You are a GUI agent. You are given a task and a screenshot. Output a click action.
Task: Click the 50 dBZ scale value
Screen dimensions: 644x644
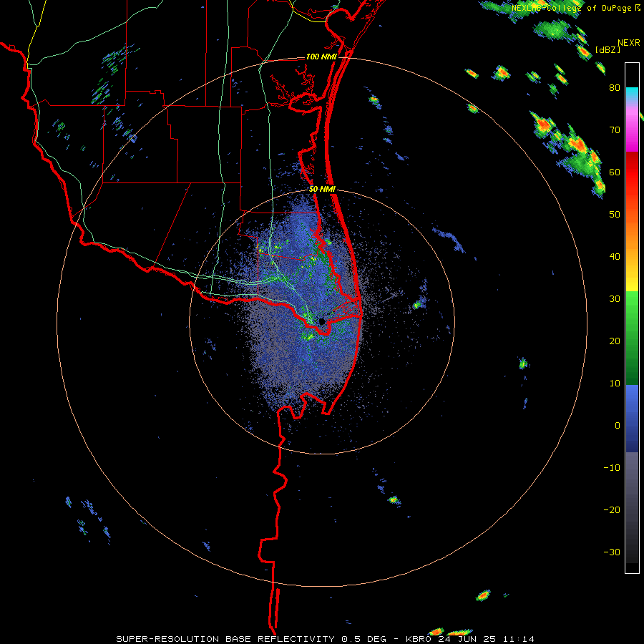[x=615, y=215]
